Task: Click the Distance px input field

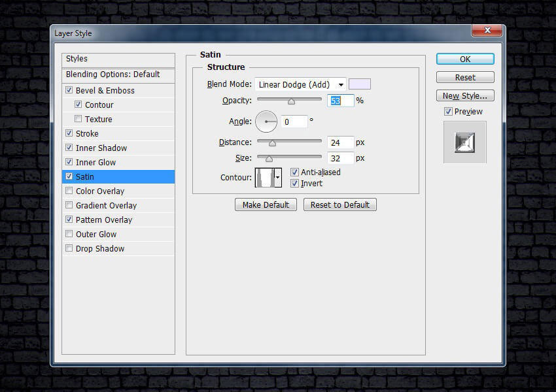Action: 340,142
